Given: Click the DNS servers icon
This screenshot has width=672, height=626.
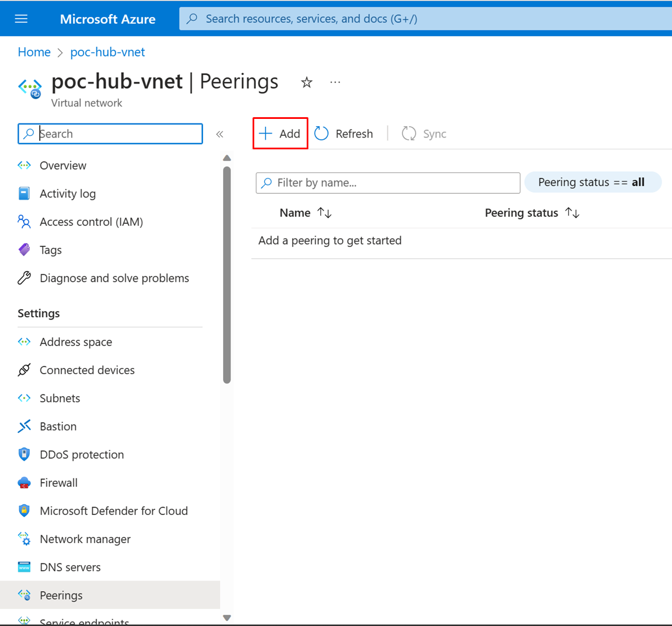Looking at the screenshot, I should click(24, 567).
